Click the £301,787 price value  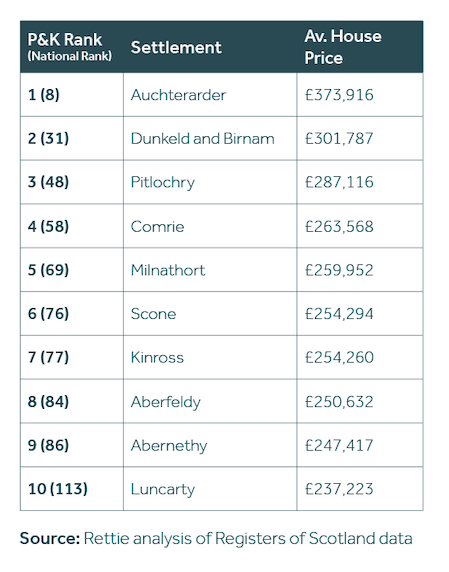[x=339, y=139]
